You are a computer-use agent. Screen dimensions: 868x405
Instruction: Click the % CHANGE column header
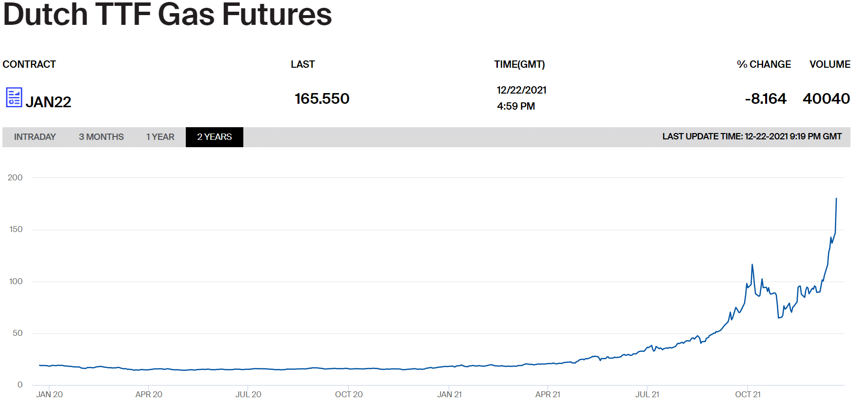coord(764,64)
